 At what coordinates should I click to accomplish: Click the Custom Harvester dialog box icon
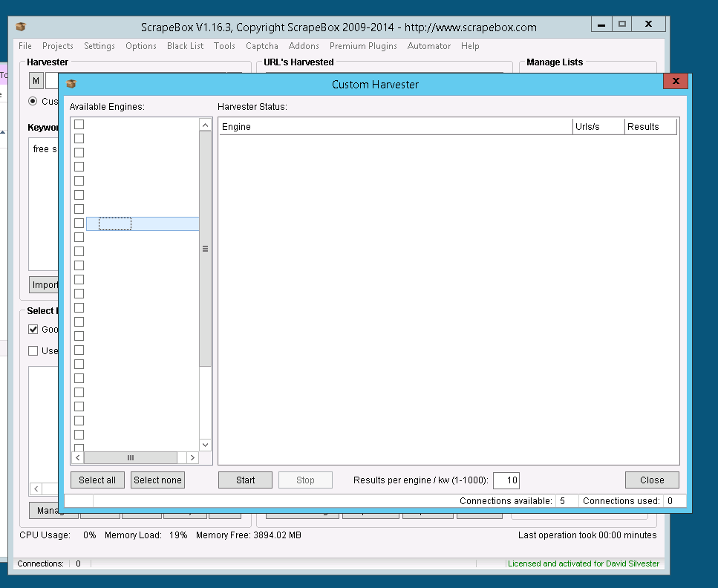point(71,84)
